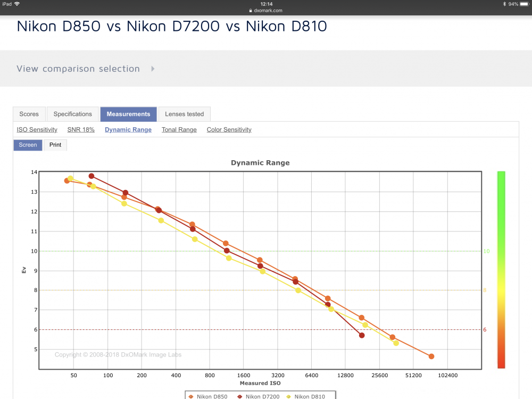Click the Dynamic Range link
The height and width of the screenshot is (399, 532).
pos(128,130)
